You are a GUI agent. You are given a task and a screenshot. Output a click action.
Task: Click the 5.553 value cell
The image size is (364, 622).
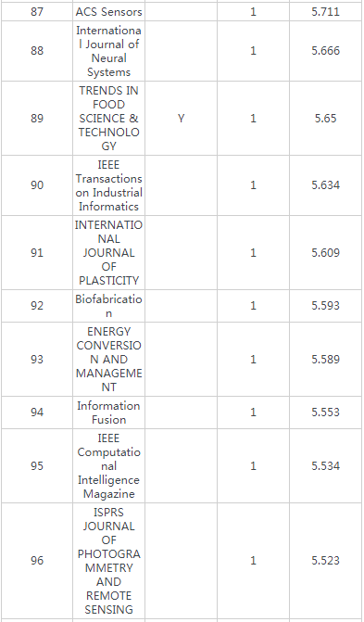tap(325, 413)
